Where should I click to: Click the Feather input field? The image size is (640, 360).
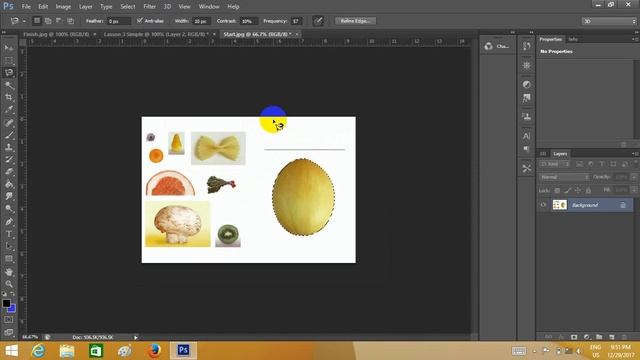119,21
